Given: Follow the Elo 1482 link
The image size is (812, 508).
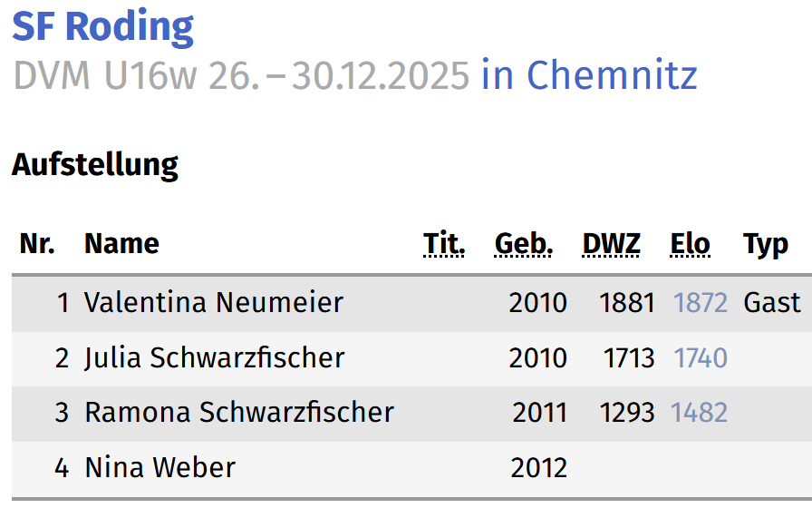Looking at the screenshot, I should click(x=699, y=413).
